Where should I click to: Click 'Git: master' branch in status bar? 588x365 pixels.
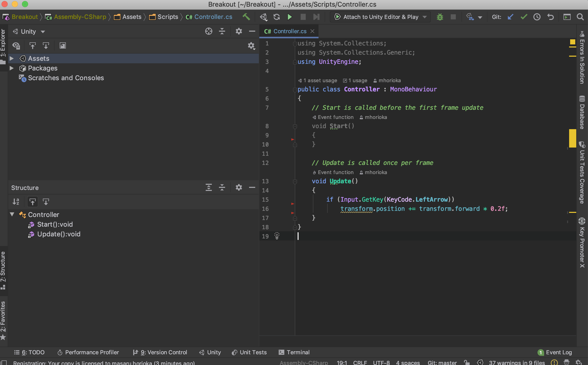tap(442, 362)
